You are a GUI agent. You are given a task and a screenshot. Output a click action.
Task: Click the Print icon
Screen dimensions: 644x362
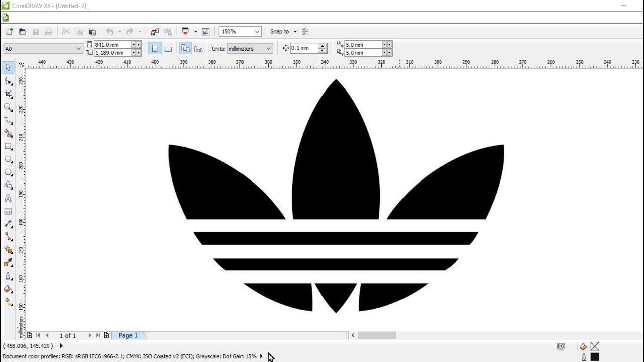tap(49, 31)
